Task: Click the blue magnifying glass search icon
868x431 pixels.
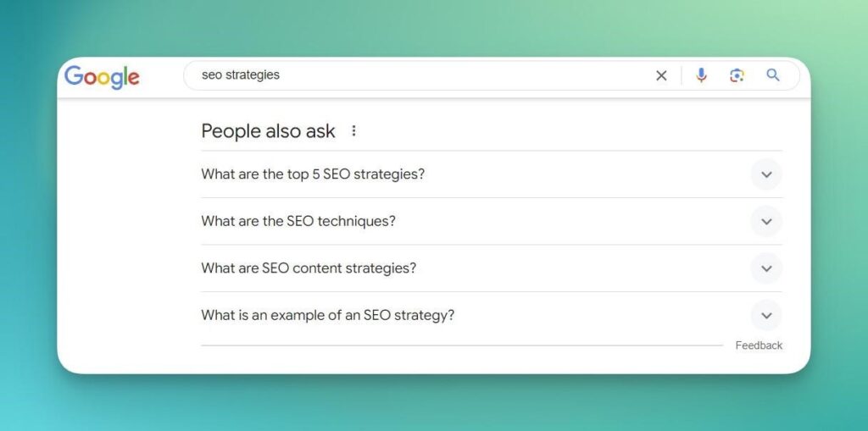Action: pyautogui.click(x=773, y=75)
